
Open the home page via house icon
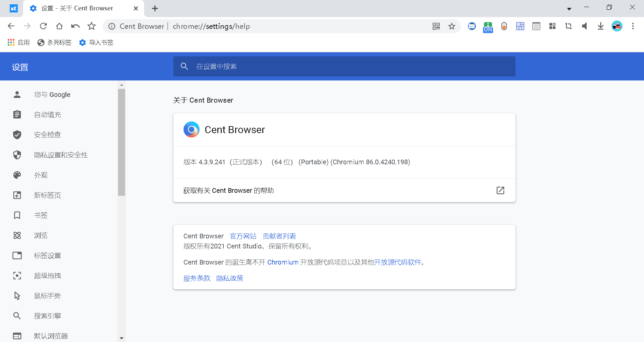click(x=59, y=26)
